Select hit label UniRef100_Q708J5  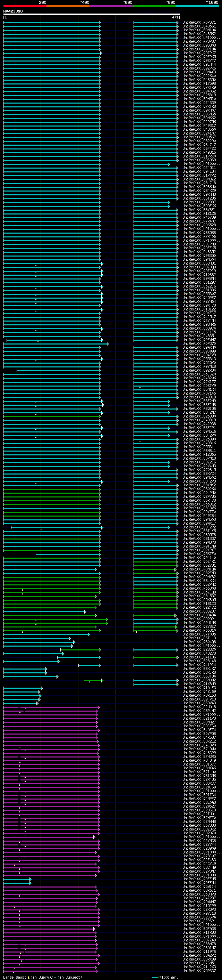point(199,470)
